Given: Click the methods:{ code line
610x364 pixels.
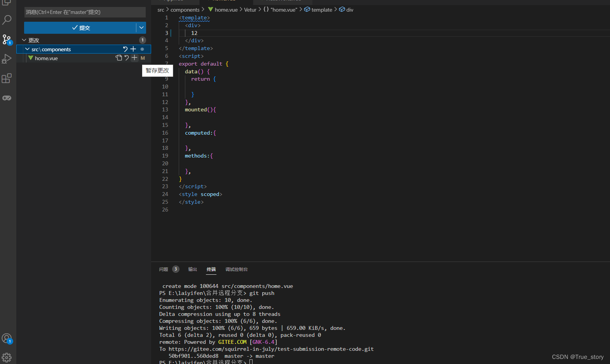Looking at the screenshot, I should click(199, 156).
